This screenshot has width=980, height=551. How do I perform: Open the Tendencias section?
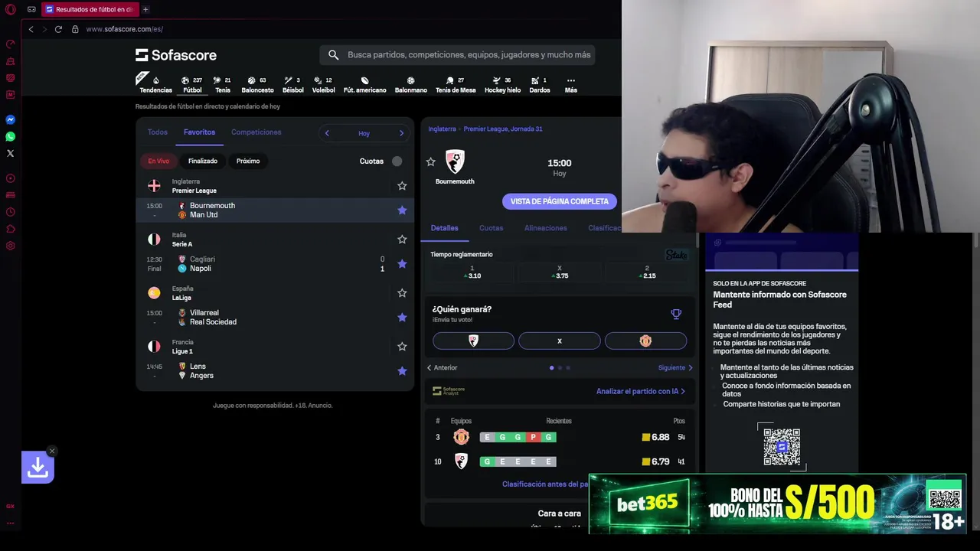tap(155, 84)
